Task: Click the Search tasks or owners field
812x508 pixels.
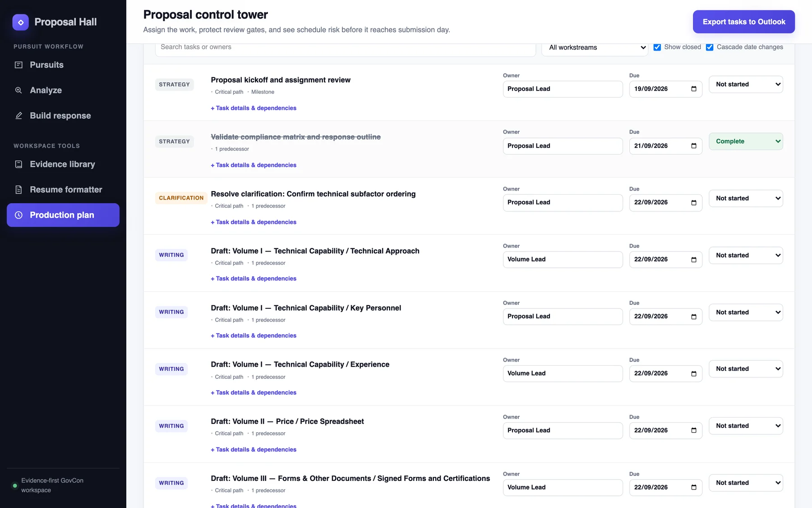Action: (346, 47)
